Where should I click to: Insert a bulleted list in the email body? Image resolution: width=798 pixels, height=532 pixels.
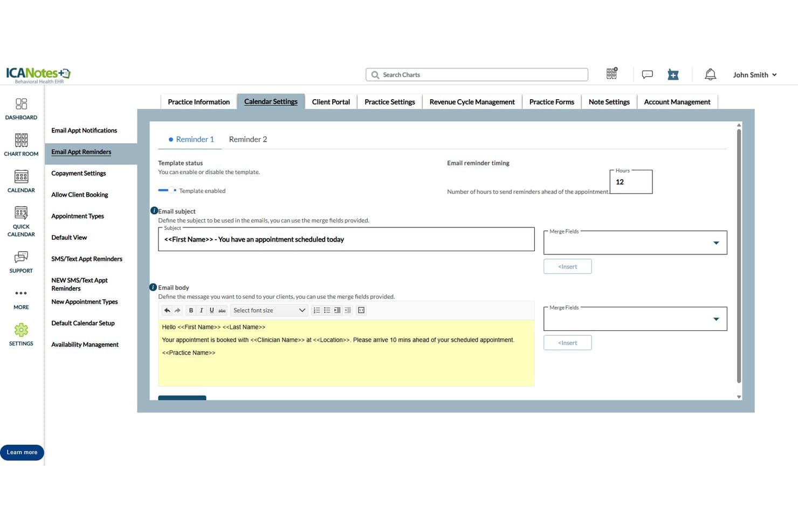(x=327, y=310)
